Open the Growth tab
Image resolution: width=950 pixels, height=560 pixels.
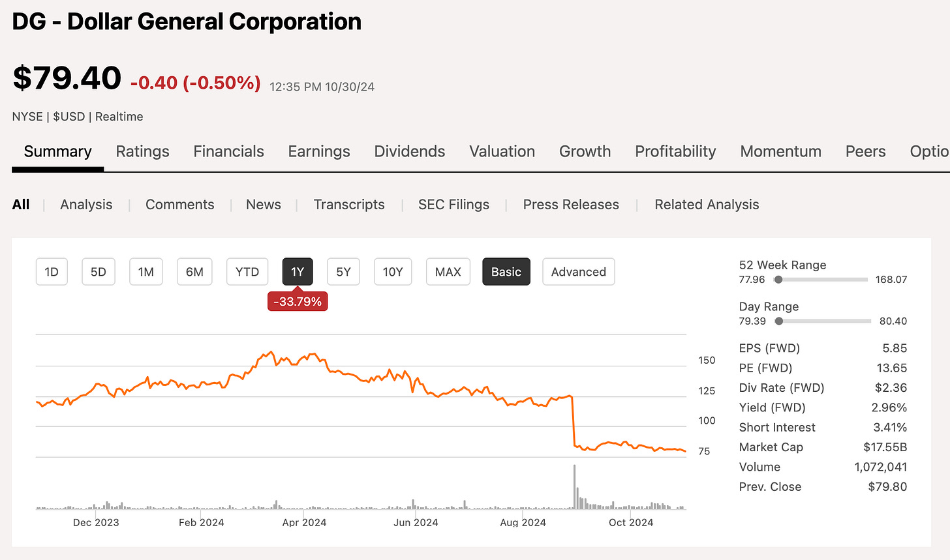(585, 152)
